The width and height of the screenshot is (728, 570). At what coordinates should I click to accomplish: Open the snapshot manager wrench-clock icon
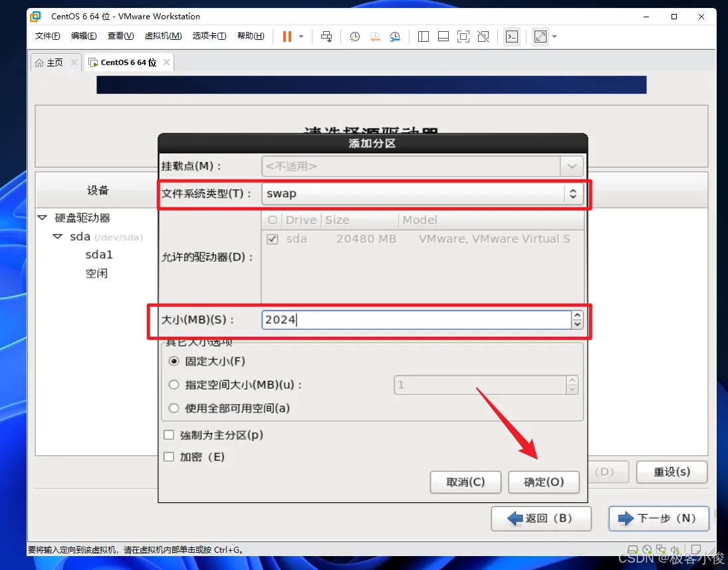[x=395, y=37]
